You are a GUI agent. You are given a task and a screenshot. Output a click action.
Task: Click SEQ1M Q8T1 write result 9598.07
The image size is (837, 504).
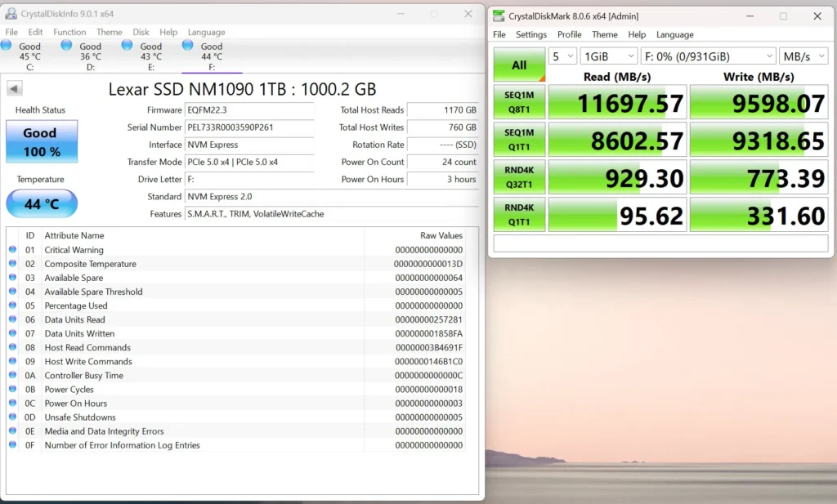coord(759,102)
